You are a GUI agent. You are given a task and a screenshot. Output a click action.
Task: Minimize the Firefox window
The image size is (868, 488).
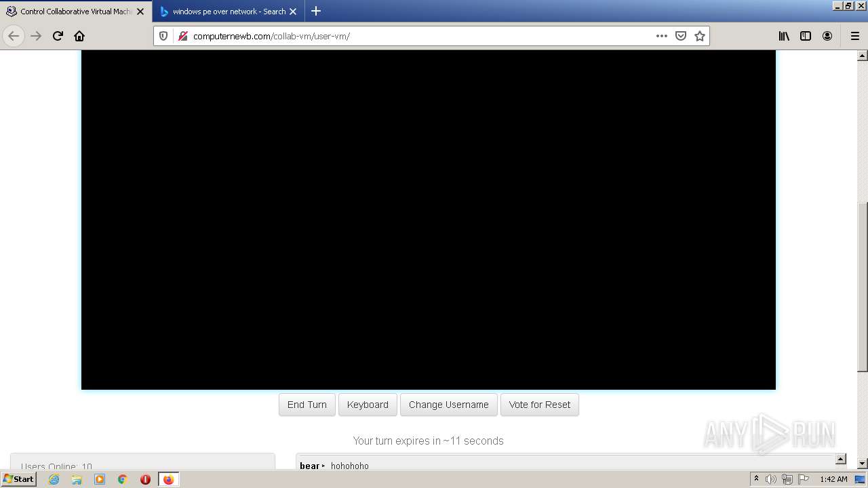coord(837,5)
